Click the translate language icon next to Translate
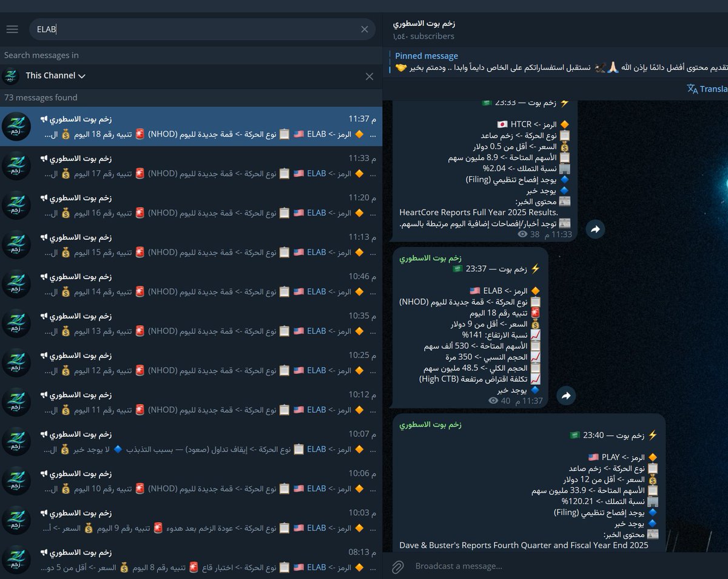 tap(693, 89)
